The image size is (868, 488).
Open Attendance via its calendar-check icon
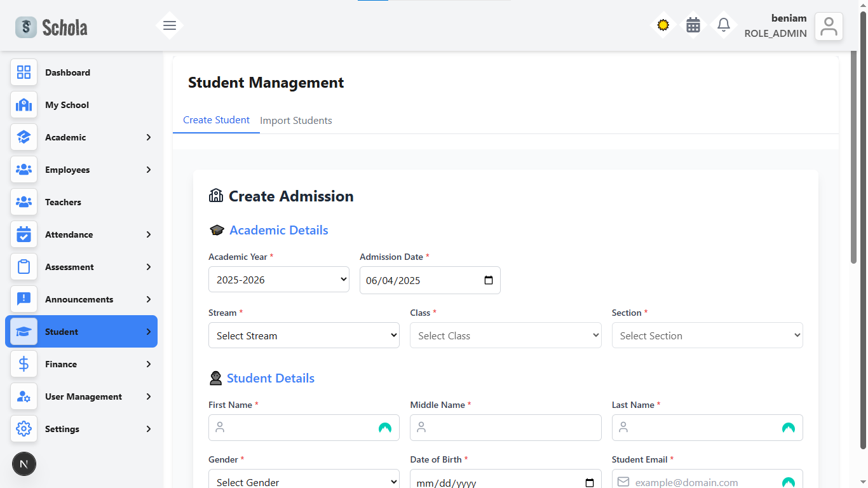[x=24, y=234]
